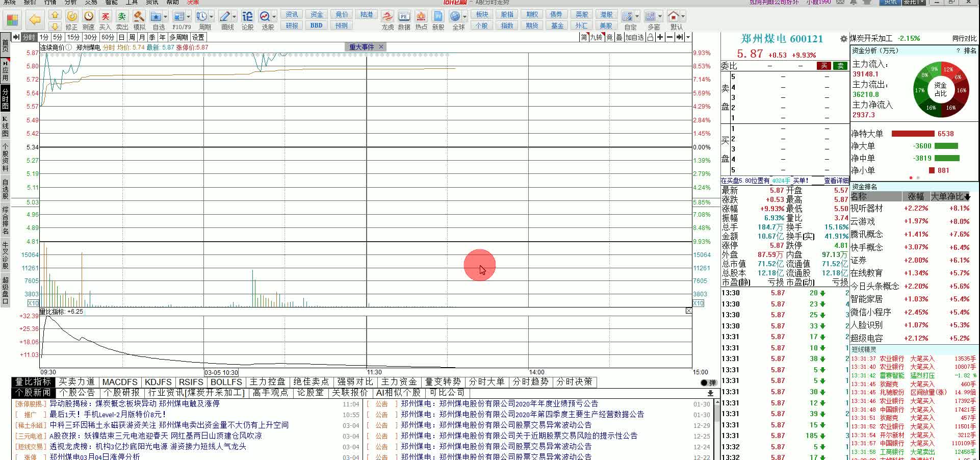
Task: Expand the 默认 dropdown arrow
Action: (x=683, y=17)
